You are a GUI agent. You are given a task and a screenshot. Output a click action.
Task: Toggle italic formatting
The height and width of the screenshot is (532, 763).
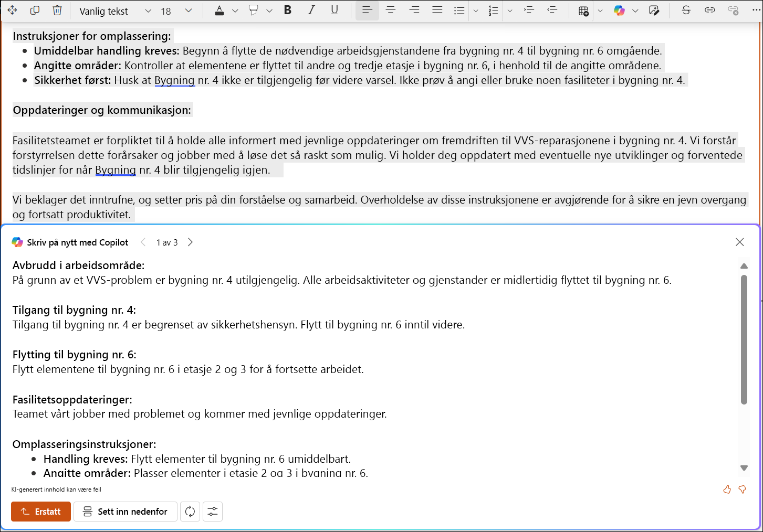[311, 10]
